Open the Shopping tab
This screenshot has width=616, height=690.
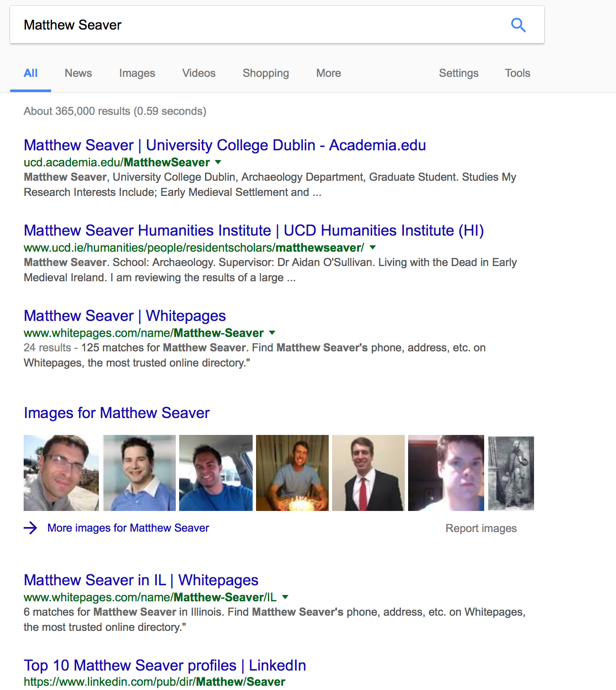point(266,73)
